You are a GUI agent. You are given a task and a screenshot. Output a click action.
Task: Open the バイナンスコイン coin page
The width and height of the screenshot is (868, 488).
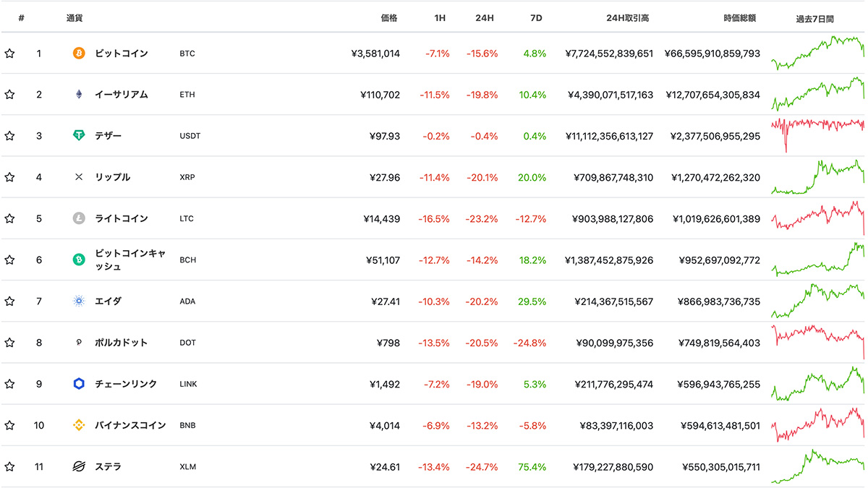tap(130, 425)
